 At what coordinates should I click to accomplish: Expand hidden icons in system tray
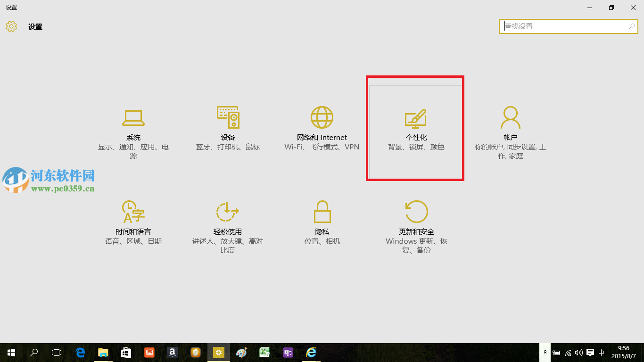point(545,352)
